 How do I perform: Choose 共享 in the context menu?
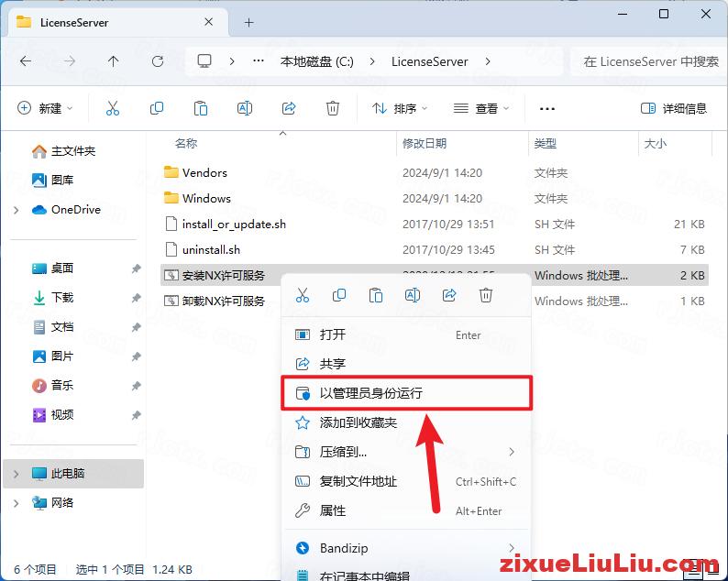(406, 364)
